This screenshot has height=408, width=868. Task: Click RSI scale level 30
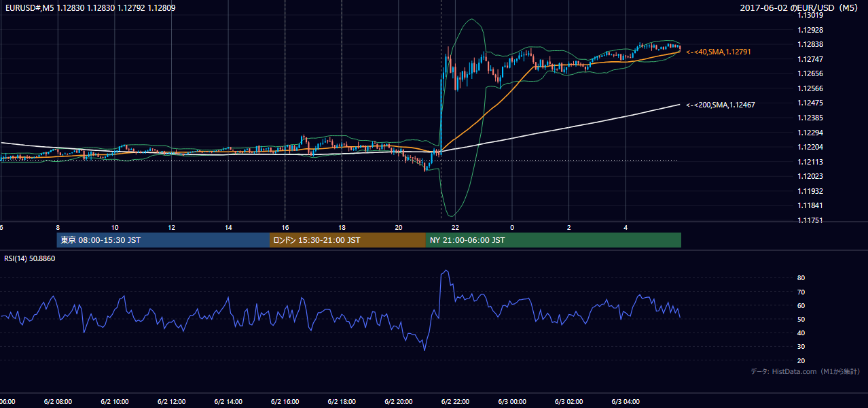tap(801, 347)
